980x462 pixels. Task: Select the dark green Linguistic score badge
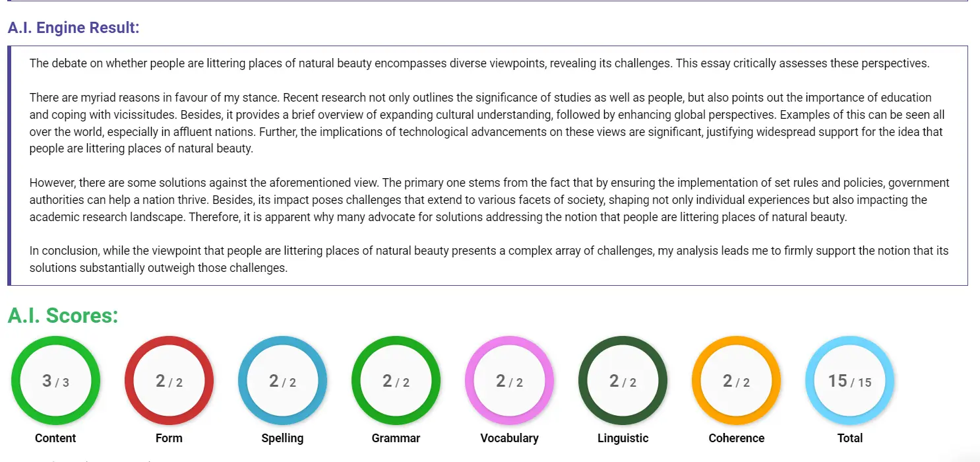[623, 381]
